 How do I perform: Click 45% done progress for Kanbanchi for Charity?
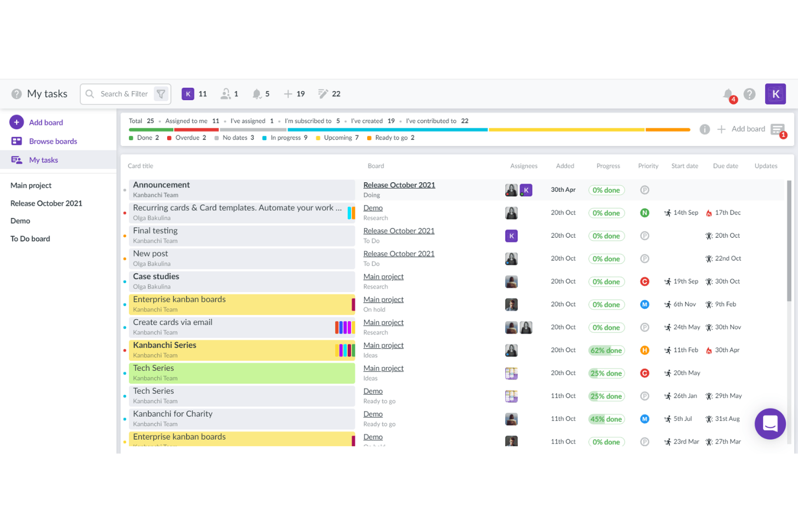(607, 419)
